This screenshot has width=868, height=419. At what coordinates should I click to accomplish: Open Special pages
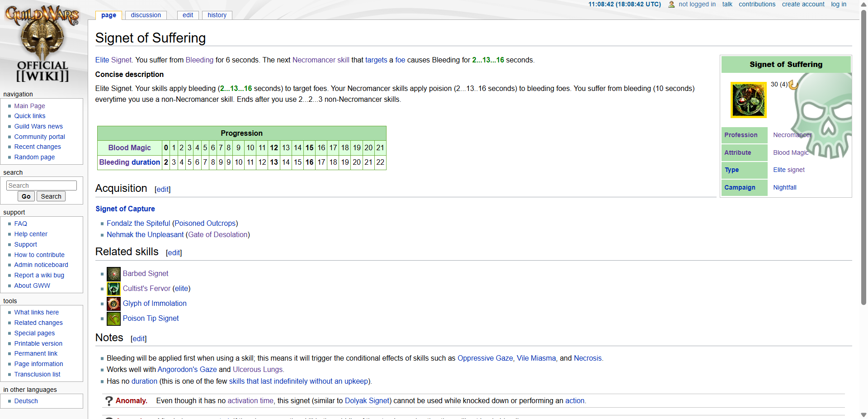point(34,333)
